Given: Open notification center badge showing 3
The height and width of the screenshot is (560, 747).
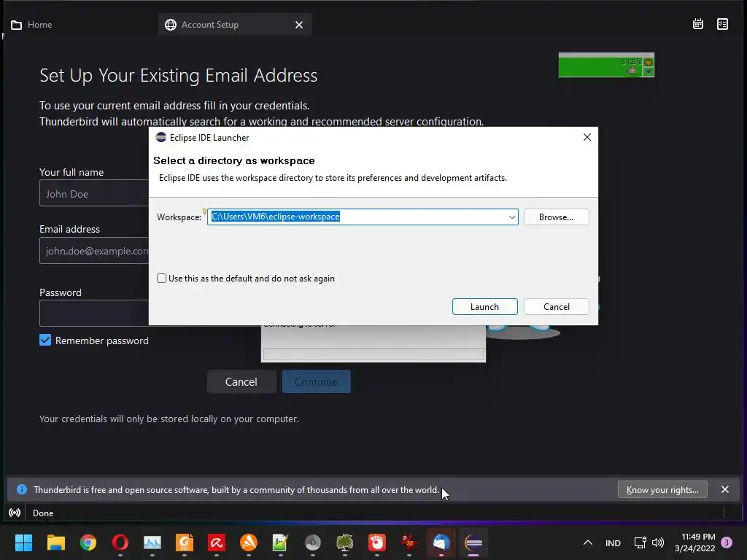Looking at the screenshot, I should tap(727, 542).
